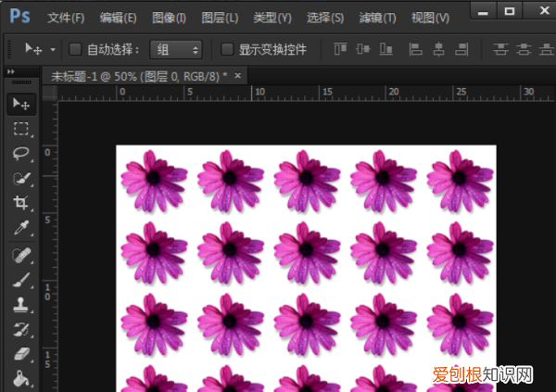
Task: Select the Spot Healing Brush tool
Action: click(x=21, y=255)
